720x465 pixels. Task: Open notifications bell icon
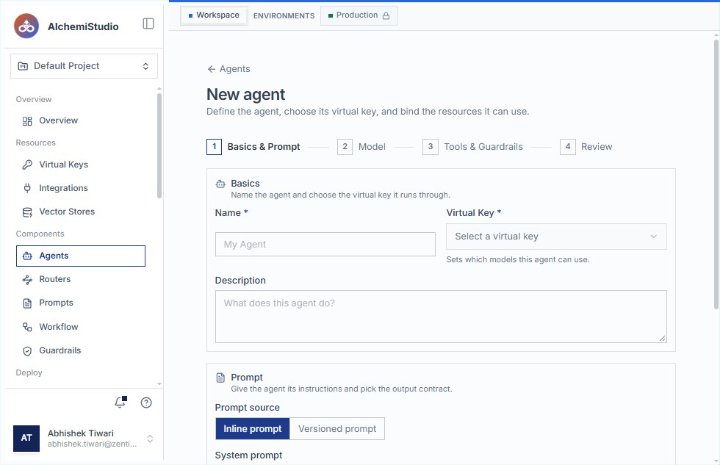pos(120,402)
